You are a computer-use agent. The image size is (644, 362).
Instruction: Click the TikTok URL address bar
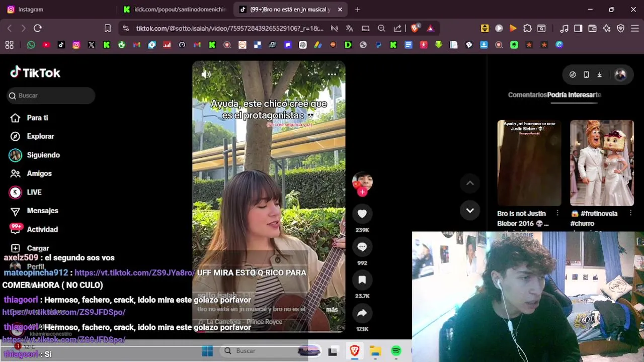[x=230, y=28]
